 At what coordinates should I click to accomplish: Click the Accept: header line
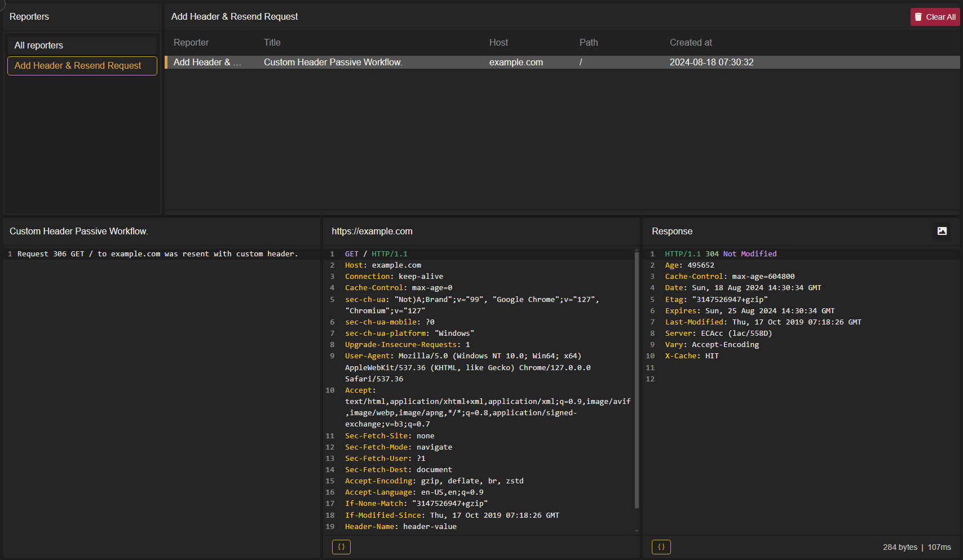(488, 407)
